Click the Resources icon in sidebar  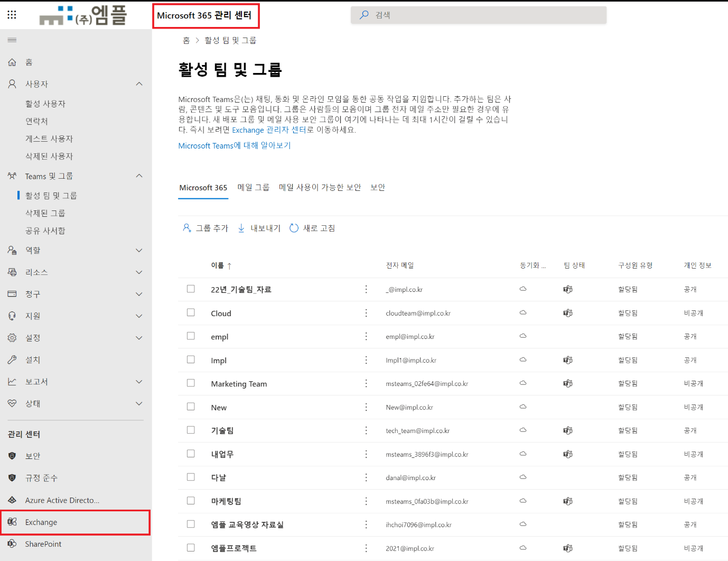[12, 272]
